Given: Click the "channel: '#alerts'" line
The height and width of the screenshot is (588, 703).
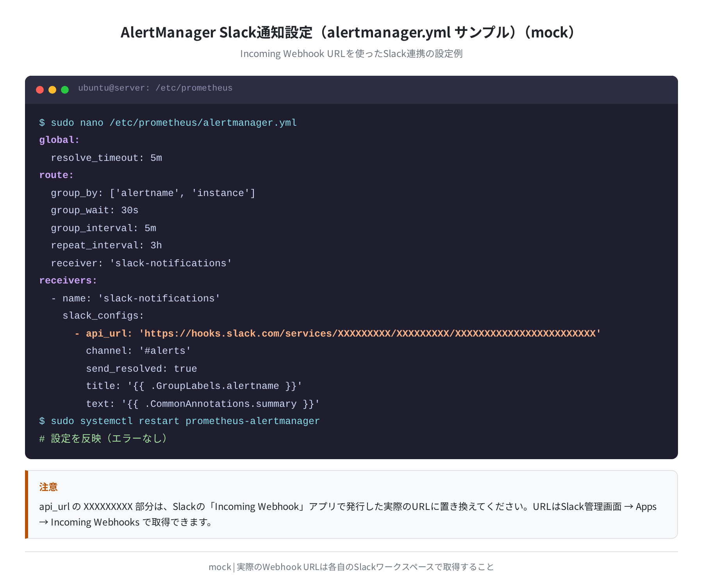Looking at the screenshot, I should point(138,351).
